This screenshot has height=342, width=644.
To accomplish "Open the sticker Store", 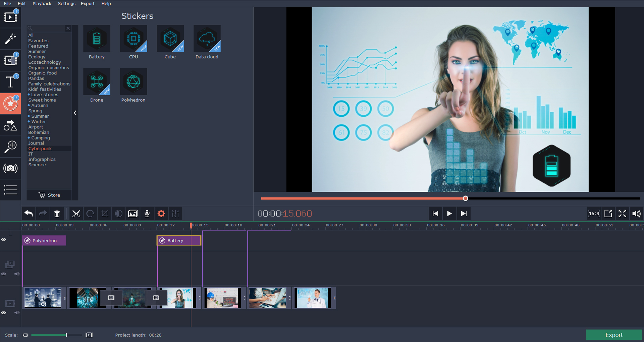I will 49,195.
